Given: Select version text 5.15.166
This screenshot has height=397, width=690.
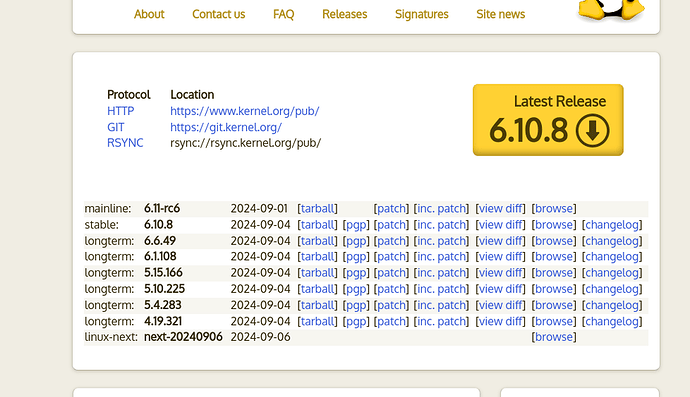Looking at the screenshot, I should point(163,272).
